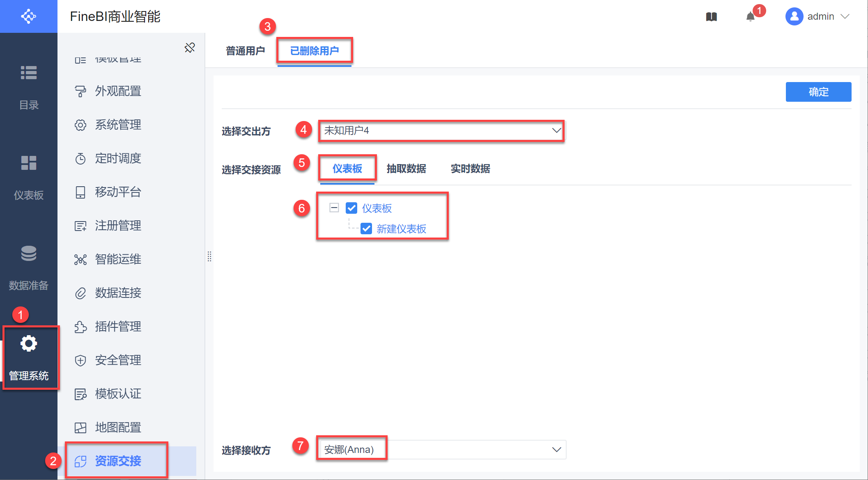Image resolution: width=868 pixels, height=480 pixels.
Task: Open the 选择接收方 dropdown
Action: click(442, 450)
